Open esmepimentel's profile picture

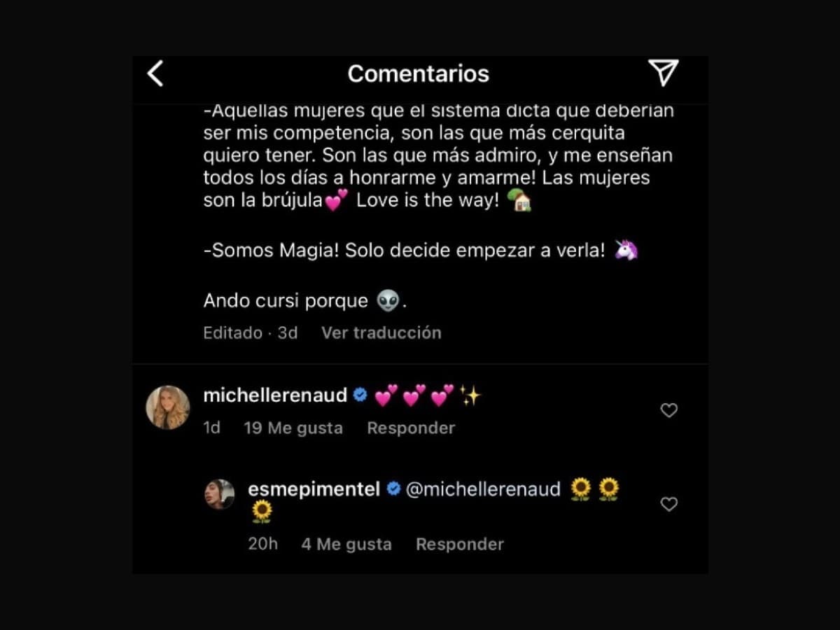(x=220, y=494)
